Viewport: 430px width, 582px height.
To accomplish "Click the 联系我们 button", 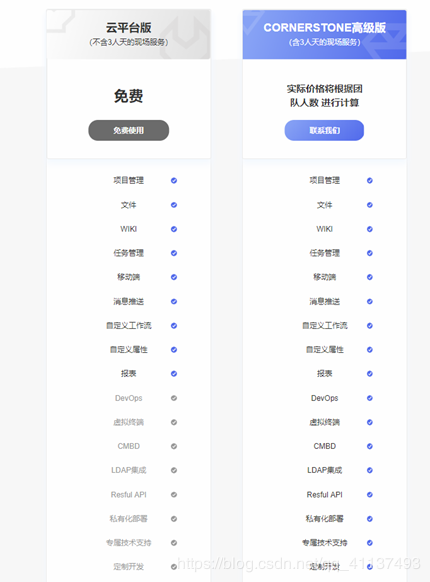I will [324, 130].
